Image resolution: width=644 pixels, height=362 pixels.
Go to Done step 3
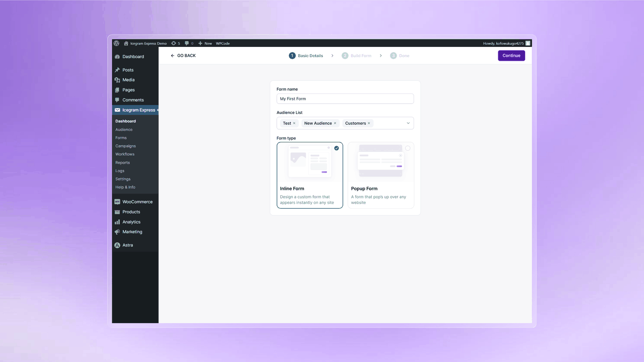tap(399, 56)
